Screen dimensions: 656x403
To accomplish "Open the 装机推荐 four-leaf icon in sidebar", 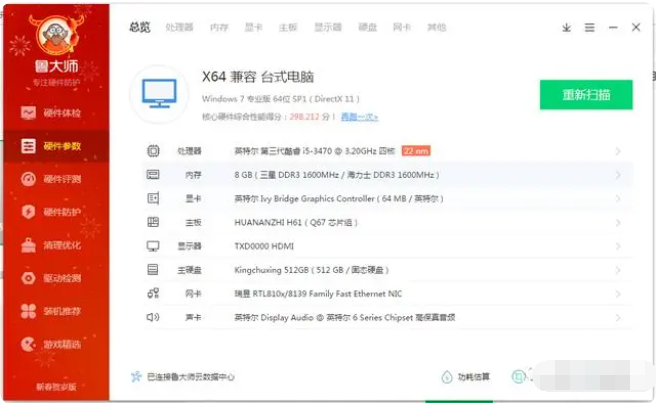I will pyautogui.click(x=28, y=311).
